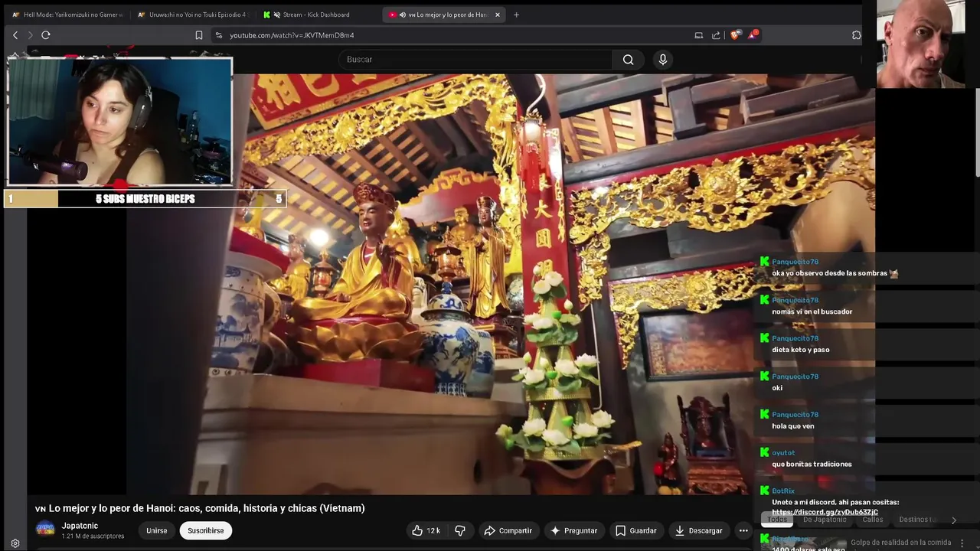This screenshot has width=980, height=551.
Task: Open the Brave Rewards triangle icon
Action: [753, 35]
